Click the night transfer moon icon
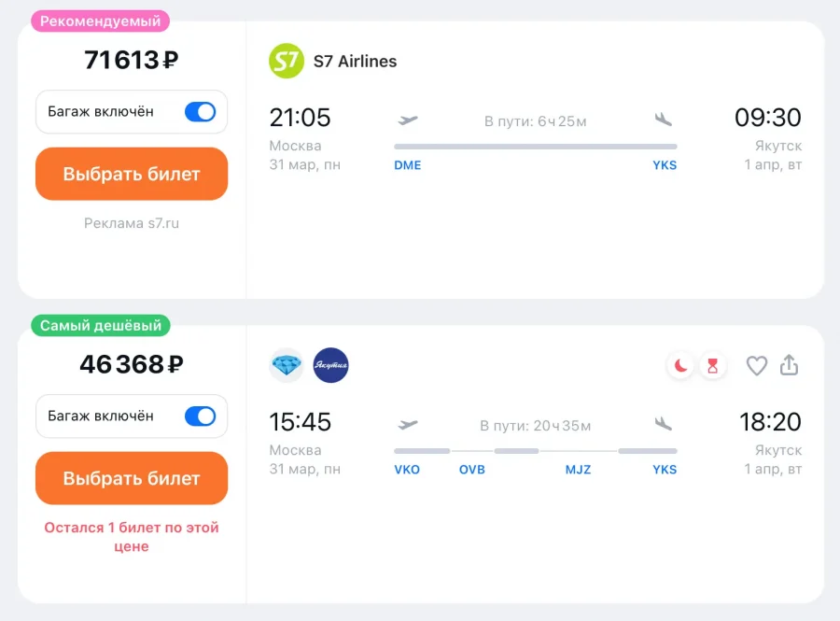Image resolution: width=840 pixels, height=621 pixels. coord(681,366)
